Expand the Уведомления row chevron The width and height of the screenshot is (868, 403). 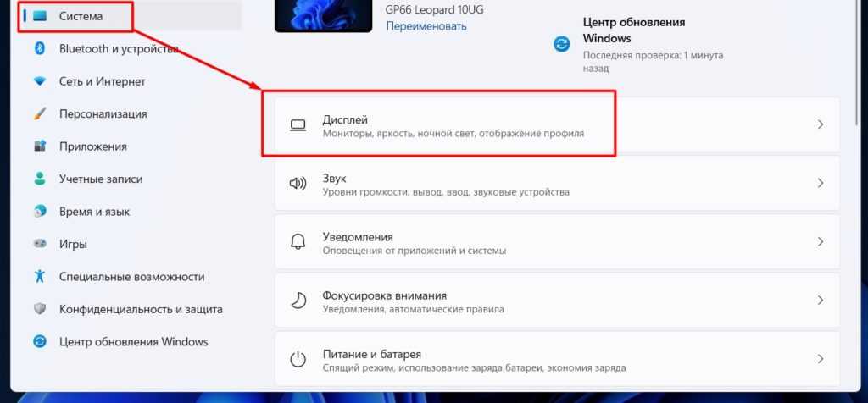(821, 241)
